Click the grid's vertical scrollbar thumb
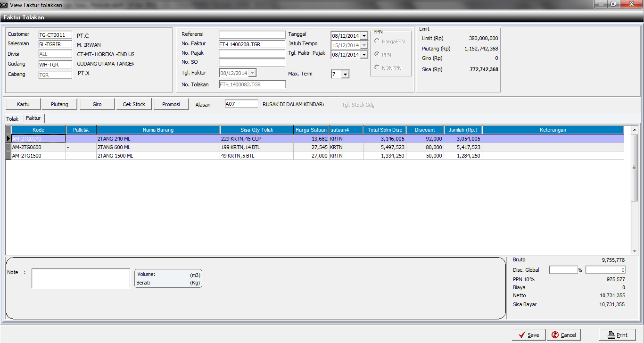644x343 pixels. coord(634,167)
